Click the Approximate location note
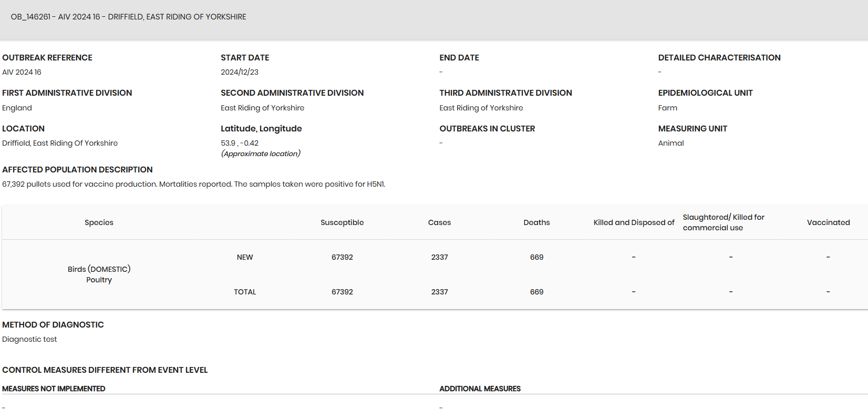 pyautogui.click(x=261, y=154)
